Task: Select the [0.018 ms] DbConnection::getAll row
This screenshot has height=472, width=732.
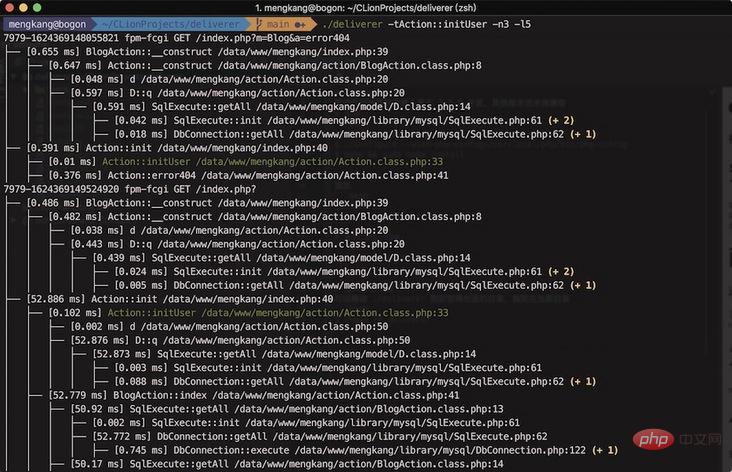Action: 355,134
